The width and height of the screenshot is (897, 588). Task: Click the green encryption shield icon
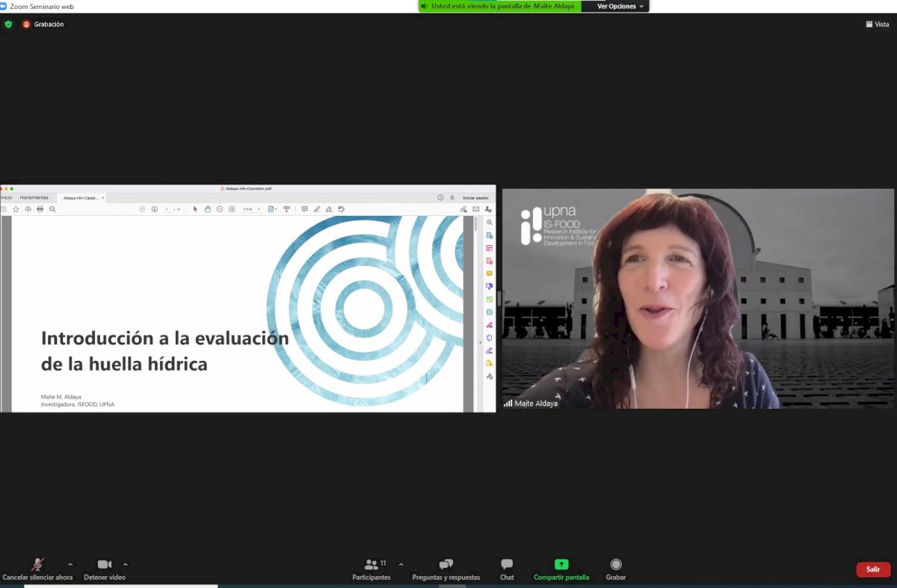tap(8, 24)
